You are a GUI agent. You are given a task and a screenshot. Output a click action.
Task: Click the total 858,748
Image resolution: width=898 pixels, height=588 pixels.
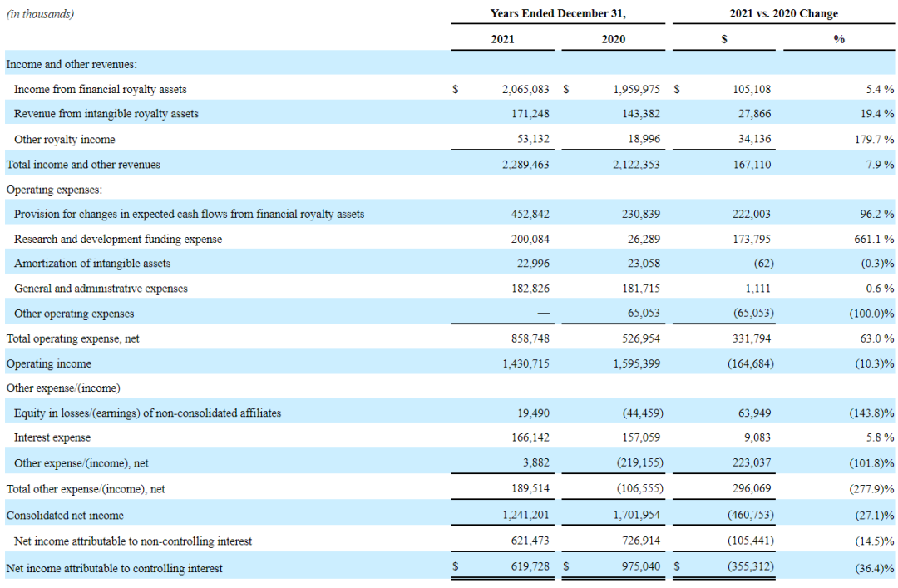click(530, 338)
